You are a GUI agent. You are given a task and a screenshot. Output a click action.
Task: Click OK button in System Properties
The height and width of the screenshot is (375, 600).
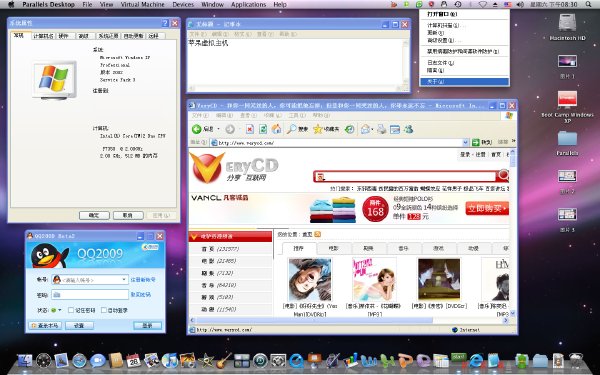[94, 215]
